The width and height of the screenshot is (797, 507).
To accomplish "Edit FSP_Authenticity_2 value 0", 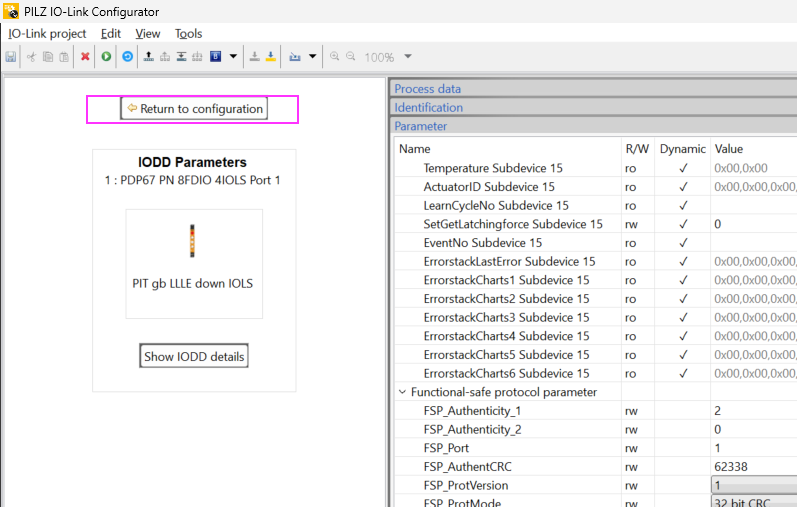I will click(x=754, y=429).
